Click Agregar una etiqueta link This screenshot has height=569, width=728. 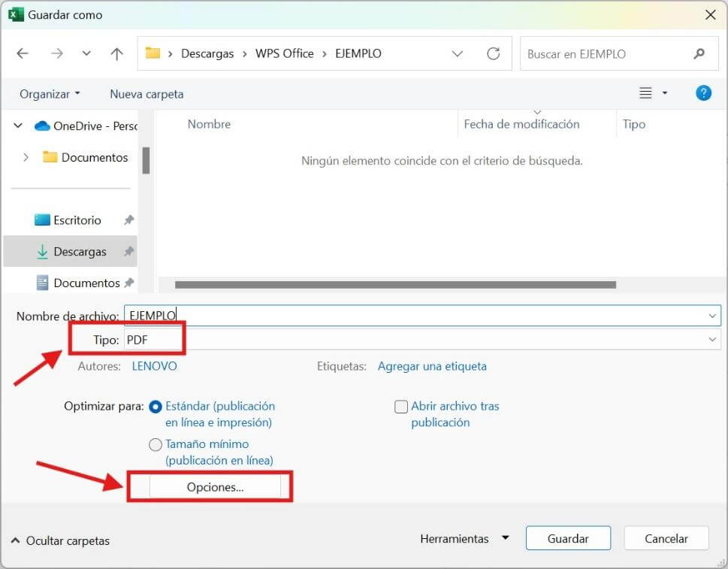pyautogui.click(x=431, y=366)
